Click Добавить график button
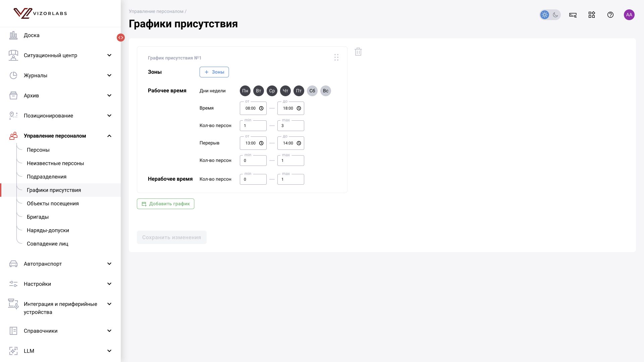Screen dimensions: 644x362 click(x=165, y=204)
